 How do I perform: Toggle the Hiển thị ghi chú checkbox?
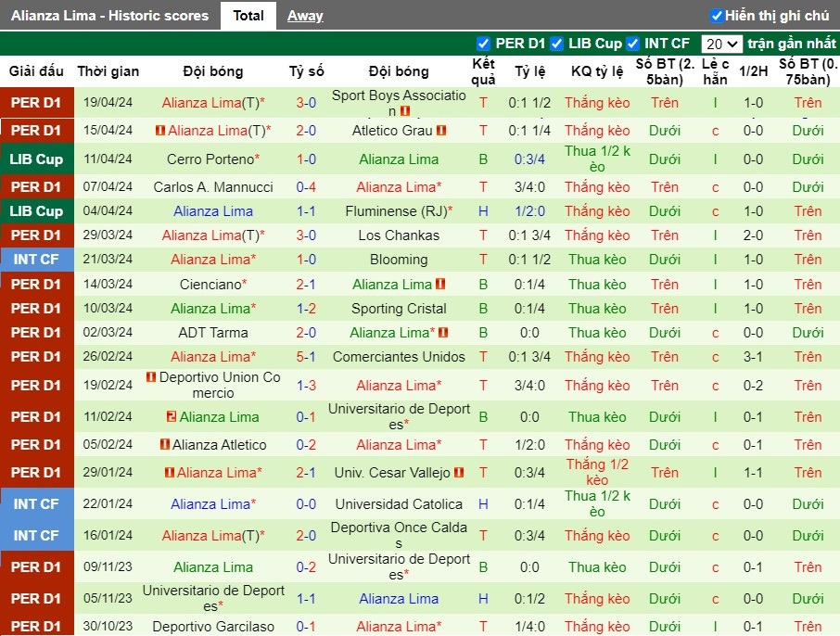[x=717, y=16]
